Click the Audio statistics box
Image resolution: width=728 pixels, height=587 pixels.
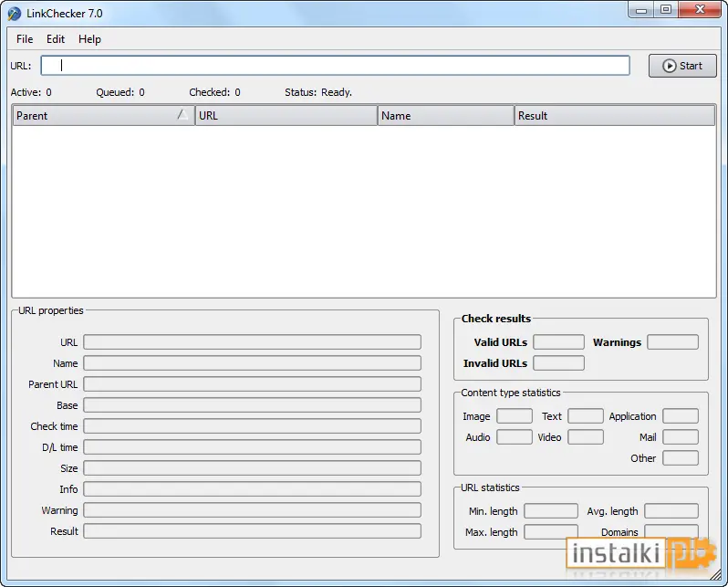coord(515,437)
